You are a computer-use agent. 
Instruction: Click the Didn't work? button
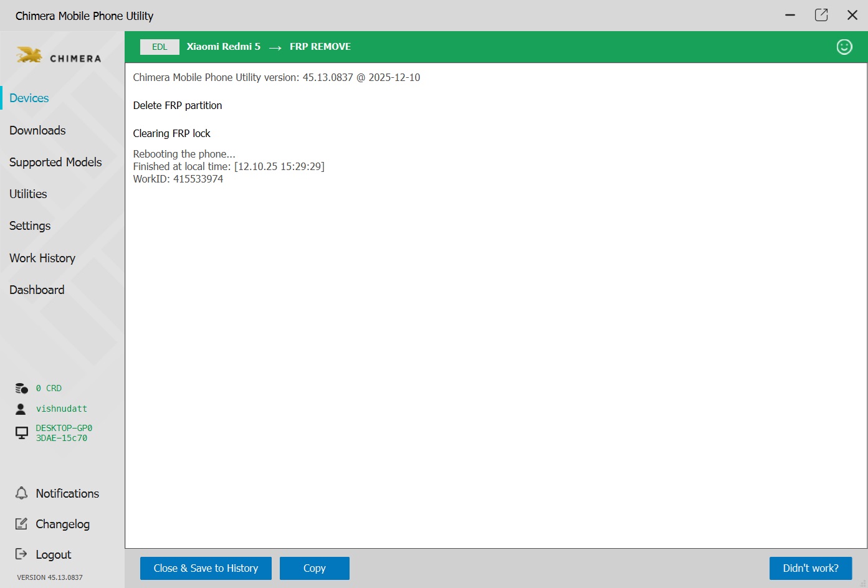[x=811, y=568]
